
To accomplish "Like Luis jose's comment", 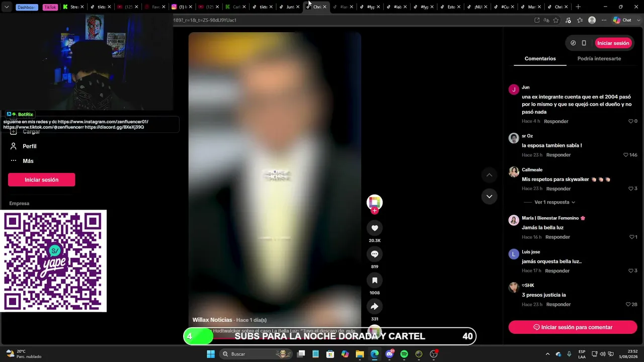I will coord(631,270).
